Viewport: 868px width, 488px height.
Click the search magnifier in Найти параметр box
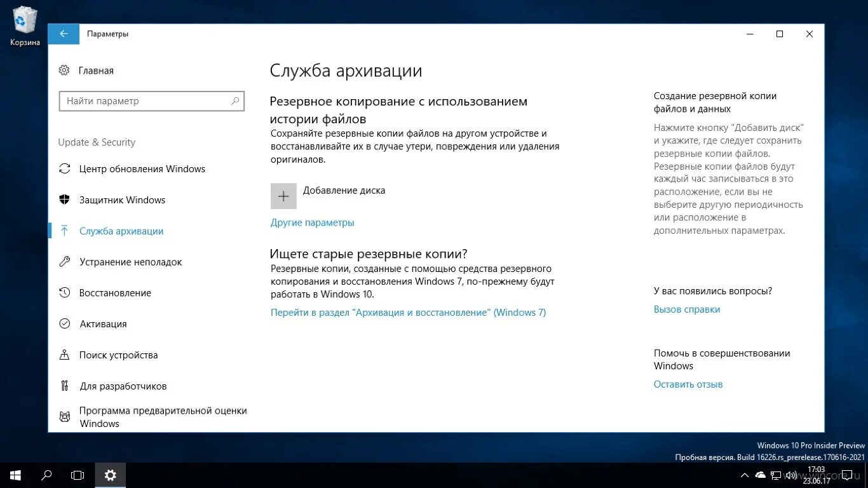[234, 100]
